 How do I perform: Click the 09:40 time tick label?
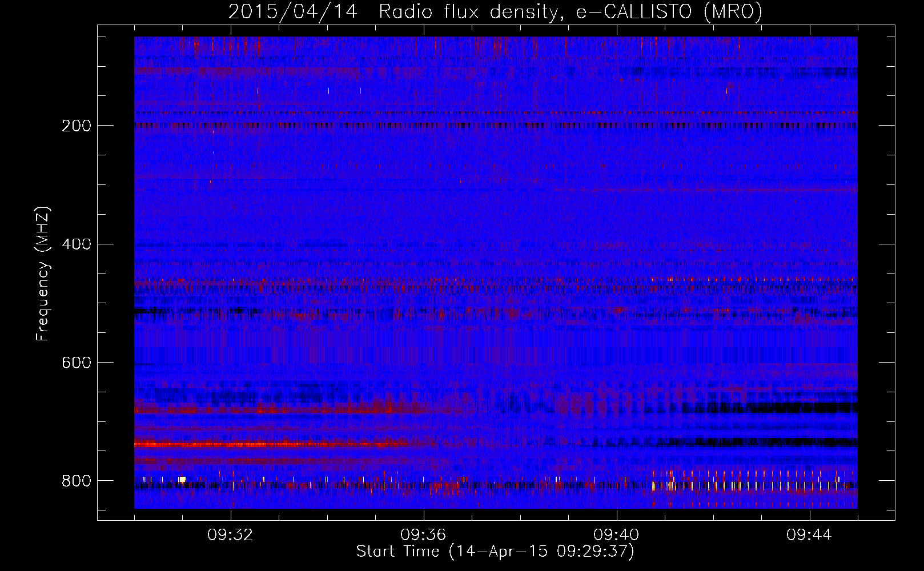coord(616,535)
